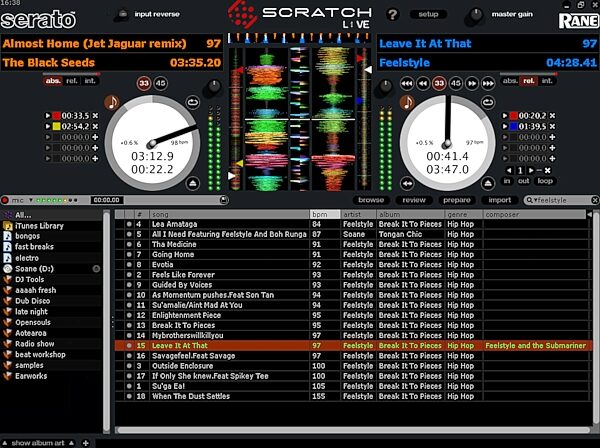Toggle the loop button on right deck
This screenshot has width=600, height=448.
[x=545, y=181]
